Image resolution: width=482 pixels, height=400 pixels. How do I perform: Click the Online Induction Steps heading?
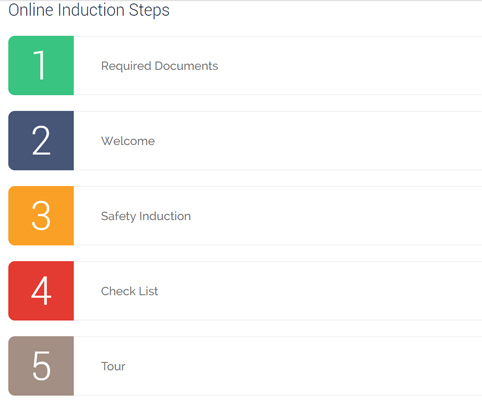[x=89, y=10]
